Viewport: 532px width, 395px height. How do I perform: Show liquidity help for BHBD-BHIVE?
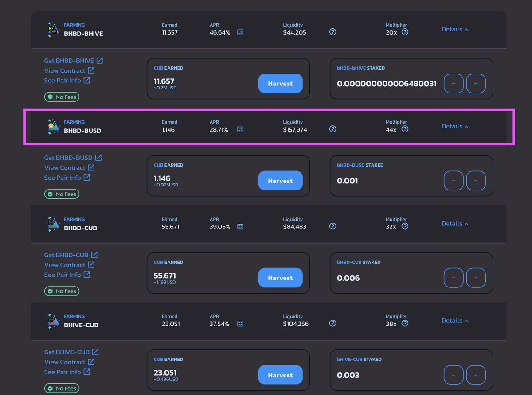coord(333,32)
